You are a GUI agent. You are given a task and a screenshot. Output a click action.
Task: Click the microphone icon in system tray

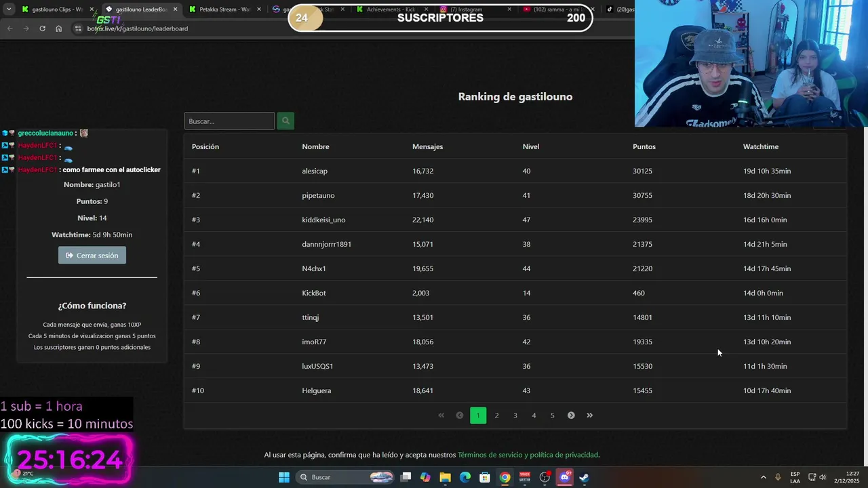778,477
